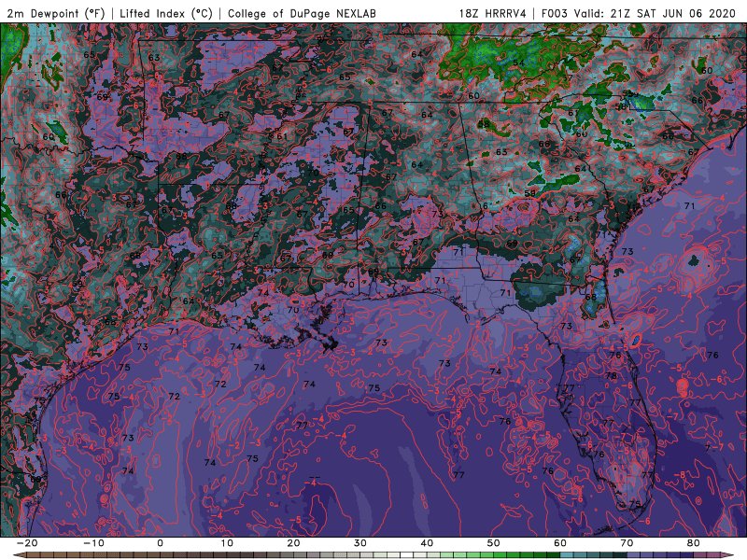Click the 54 dewpoint value in green area
747x560 pixels.
point(519,63)
